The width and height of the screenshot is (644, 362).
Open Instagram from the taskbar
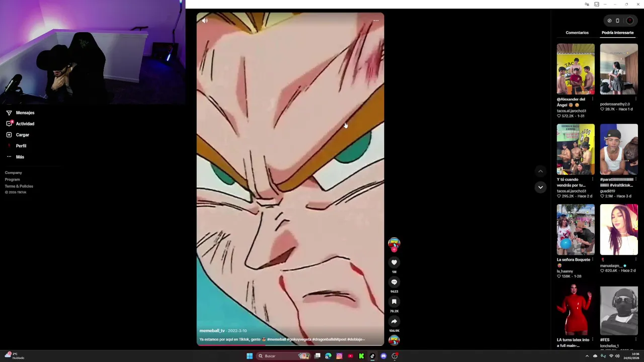(x=339, y=356)
